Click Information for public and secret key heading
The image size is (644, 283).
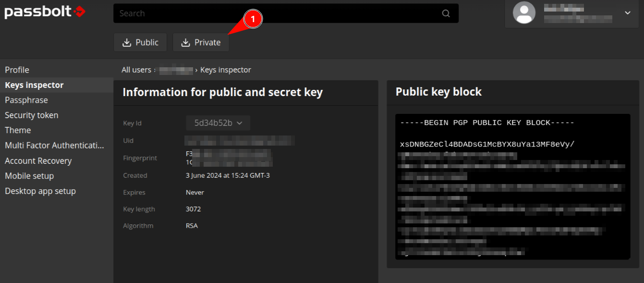coord(223,92)
